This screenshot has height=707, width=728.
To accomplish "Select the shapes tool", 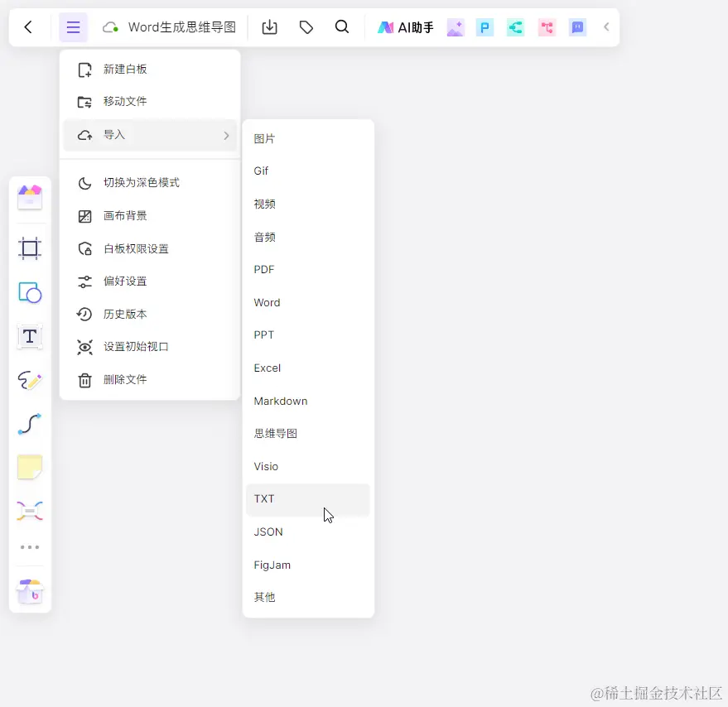I will [30, 293].
